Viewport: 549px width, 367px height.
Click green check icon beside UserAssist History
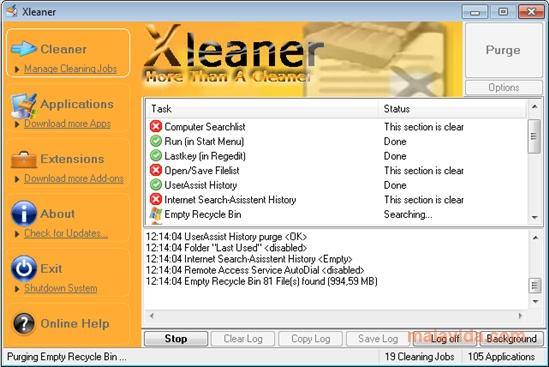point(156,185)
